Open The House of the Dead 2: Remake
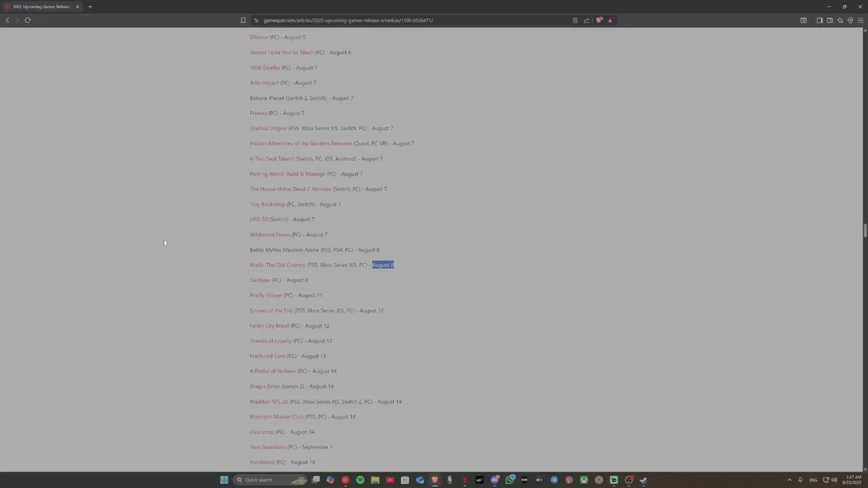The width and height of the screenshot is (868, 488). tap(290, 189)
